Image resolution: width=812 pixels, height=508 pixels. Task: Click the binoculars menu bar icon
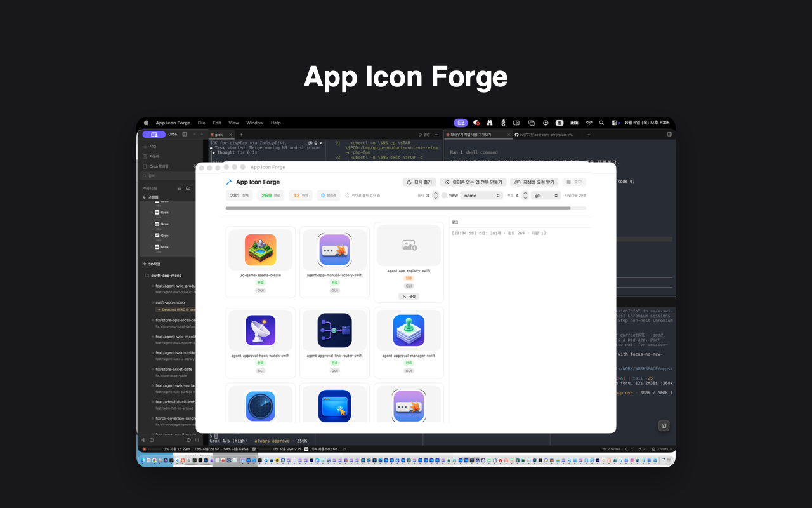coord(489,123)
